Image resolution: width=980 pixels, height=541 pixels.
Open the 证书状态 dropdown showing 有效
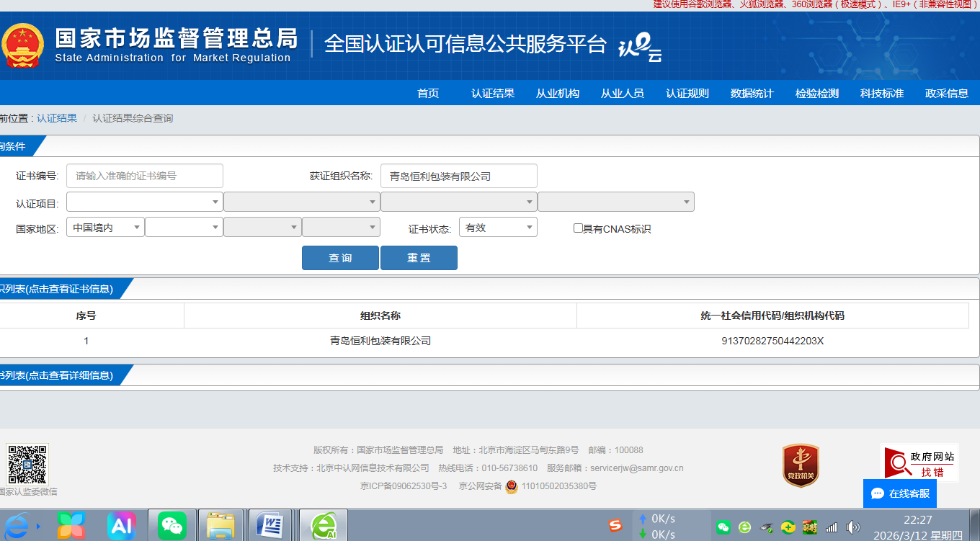coord(498,227)
